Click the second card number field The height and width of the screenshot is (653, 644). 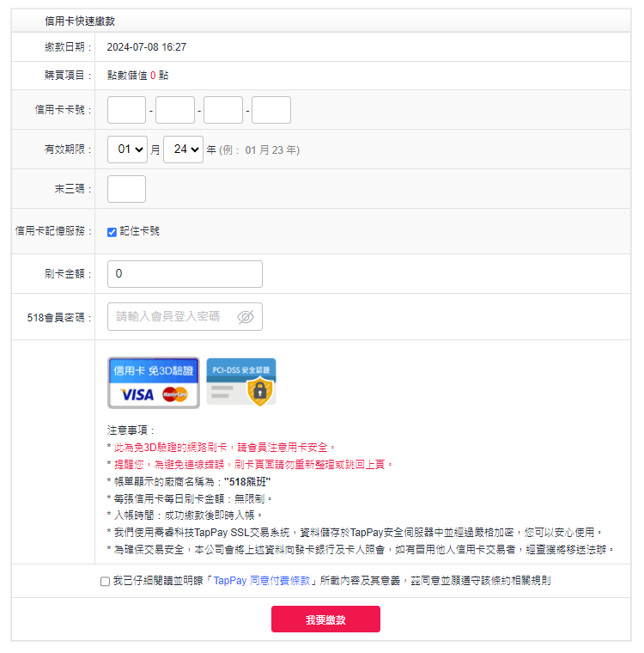point(175,110)
